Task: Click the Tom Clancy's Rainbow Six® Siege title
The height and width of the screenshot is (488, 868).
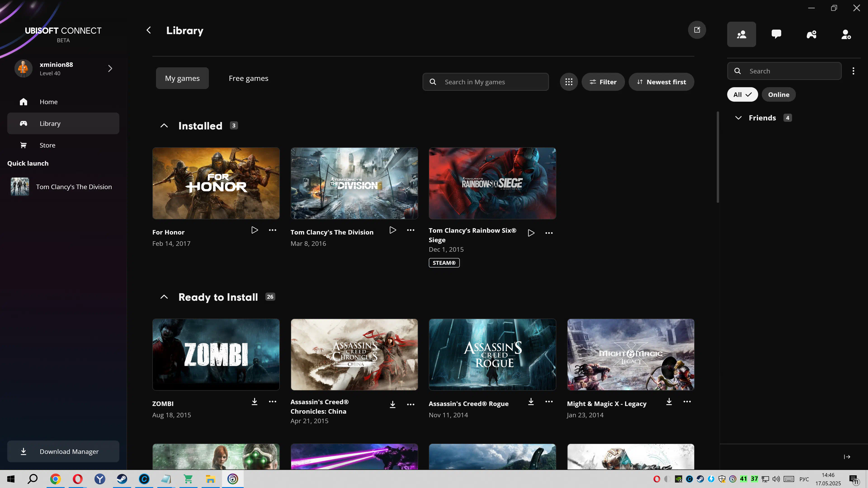Action: (472, 235)
